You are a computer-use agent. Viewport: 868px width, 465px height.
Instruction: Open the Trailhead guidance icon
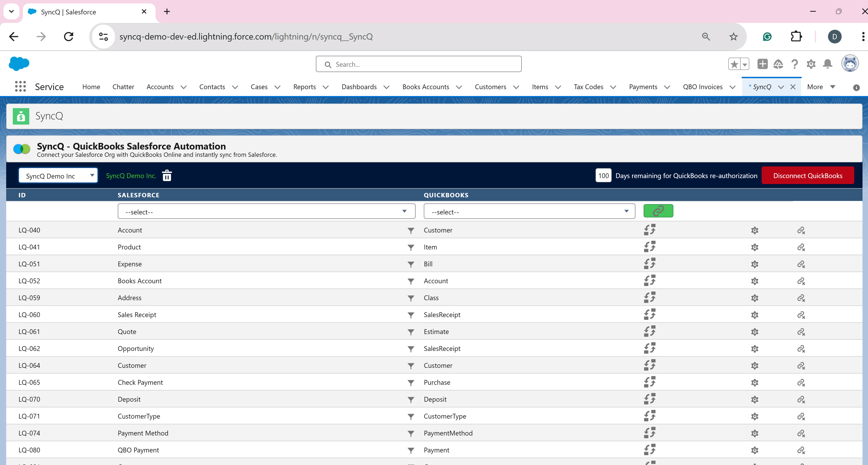pos(778,64)
